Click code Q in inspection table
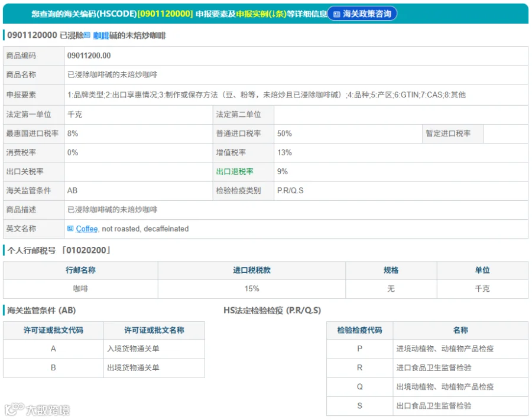532x420 pixels. 359,387
